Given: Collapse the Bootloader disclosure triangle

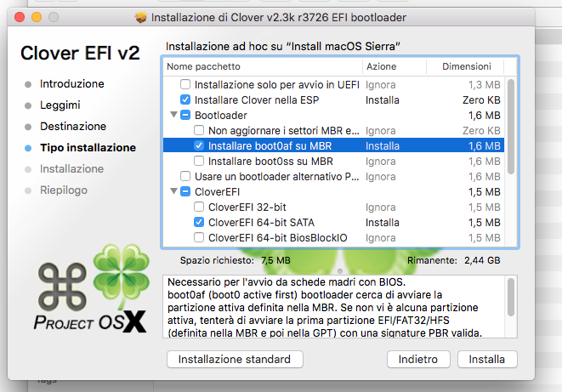Looking at the screenshot, I should click(x=173, y=115).
